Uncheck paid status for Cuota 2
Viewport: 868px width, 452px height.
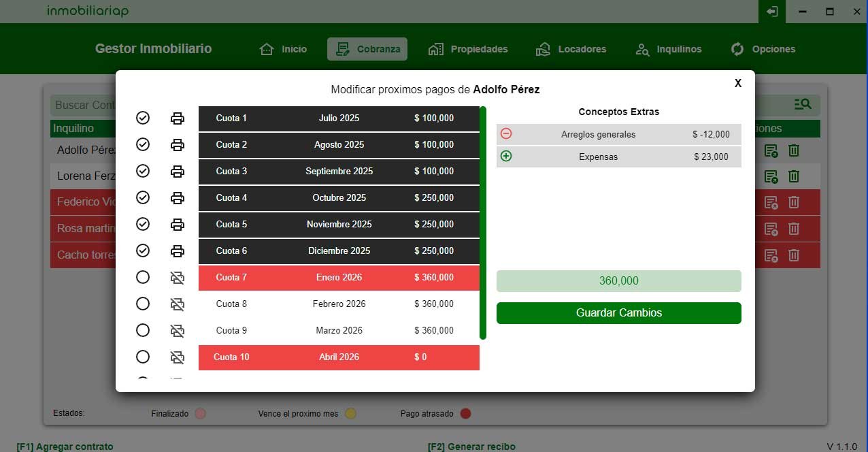coord(143,144)
